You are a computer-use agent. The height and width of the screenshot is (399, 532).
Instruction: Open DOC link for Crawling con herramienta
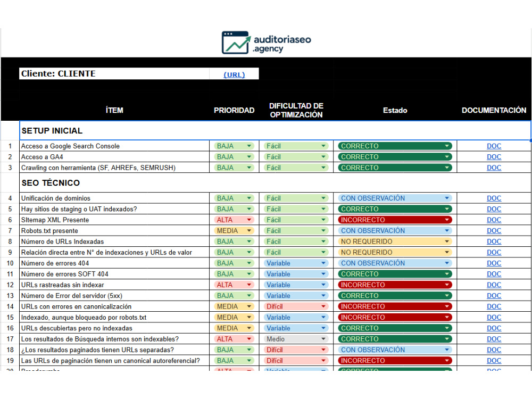tap(494, 168)
